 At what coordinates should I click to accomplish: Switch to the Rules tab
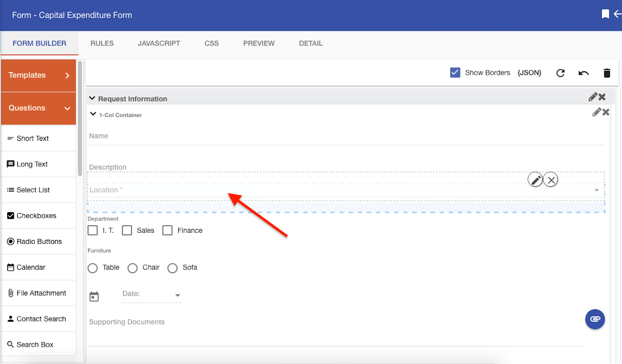[102, 43]
